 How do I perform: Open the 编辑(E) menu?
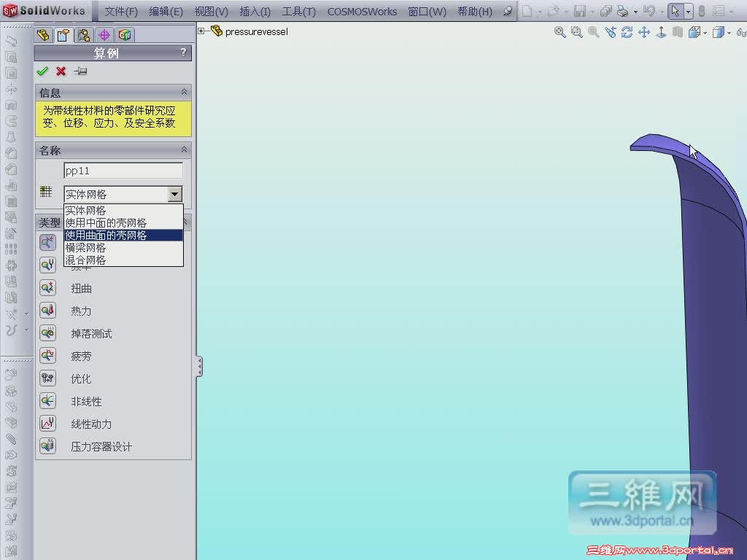point(166,12)
